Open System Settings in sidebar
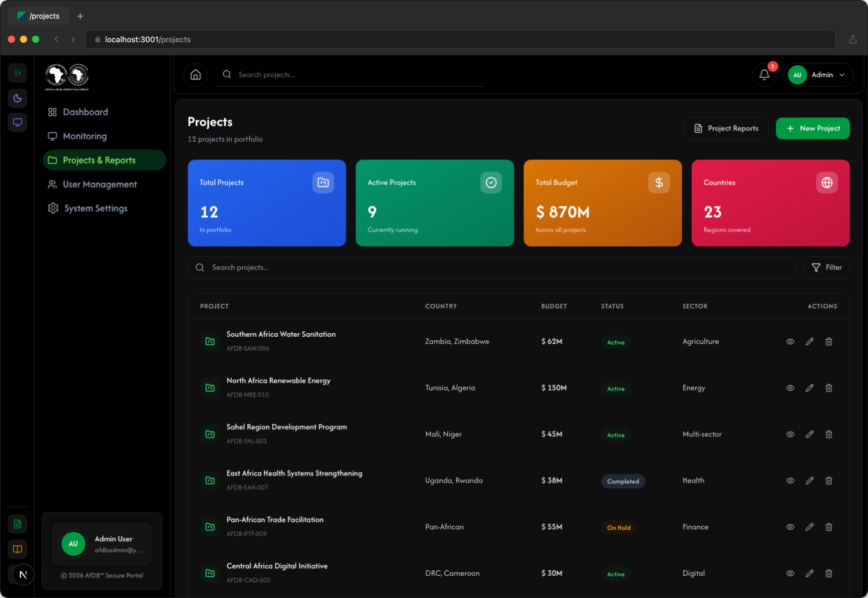The width and height of the screenshot is (868, 598). click(104, 208)
